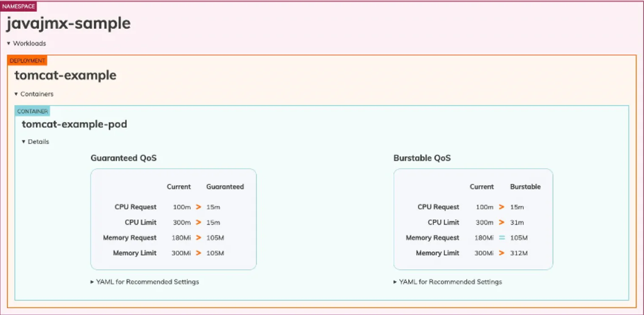
Task: Click the equals icon for Burstable Memory Request
Action: [x=501, y=238]
